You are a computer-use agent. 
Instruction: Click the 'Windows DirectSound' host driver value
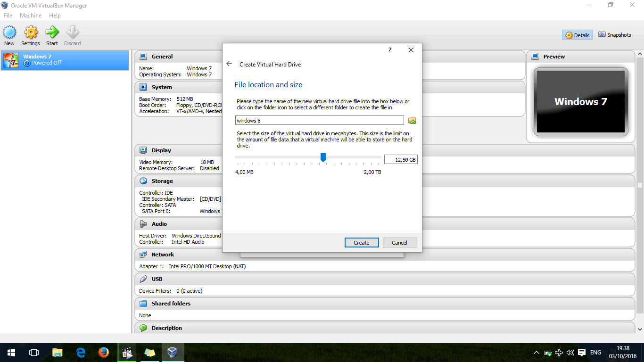[196, 236]
